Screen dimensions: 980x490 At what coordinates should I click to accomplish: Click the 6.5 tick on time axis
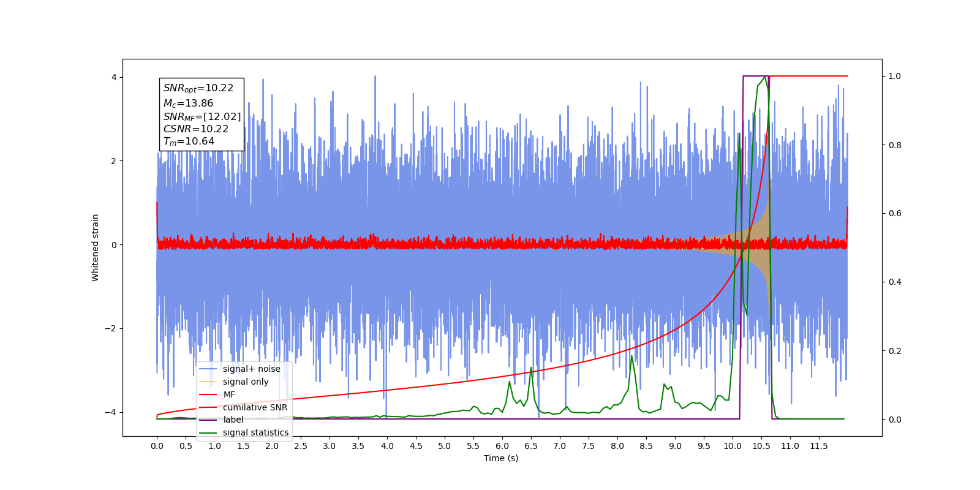[531, 446]
